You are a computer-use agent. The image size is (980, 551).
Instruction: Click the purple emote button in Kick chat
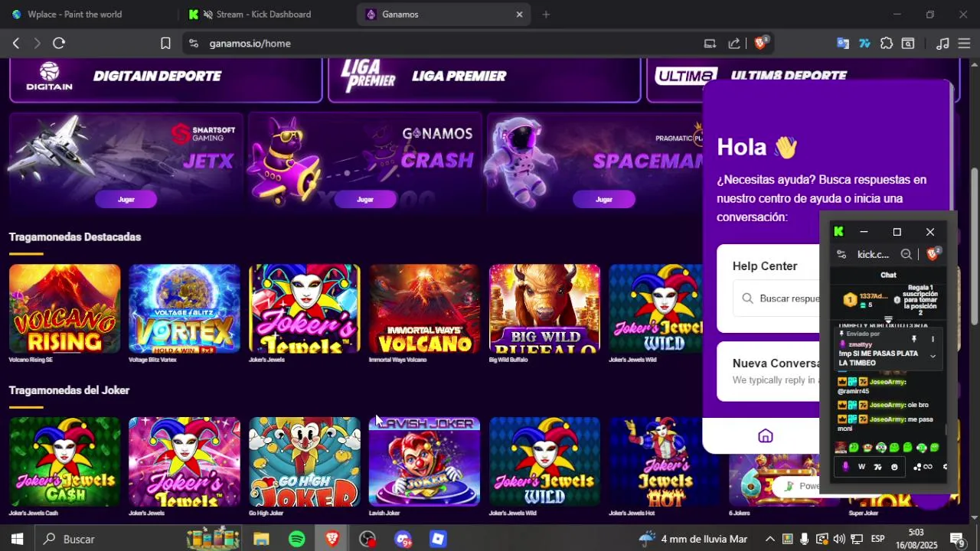click(845, 467)
